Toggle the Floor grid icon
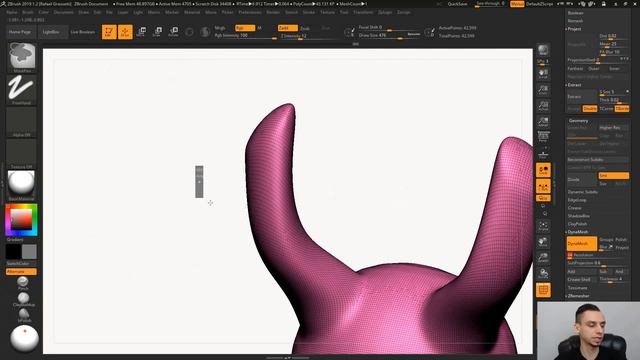 543,155
